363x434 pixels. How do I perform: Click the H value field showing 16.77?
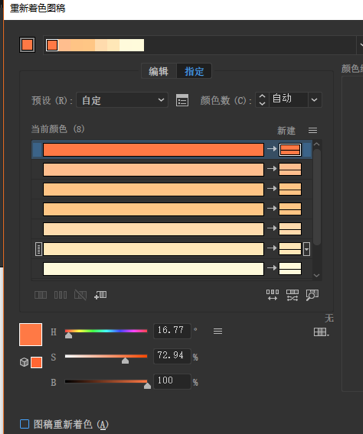(x=172, y=330)
